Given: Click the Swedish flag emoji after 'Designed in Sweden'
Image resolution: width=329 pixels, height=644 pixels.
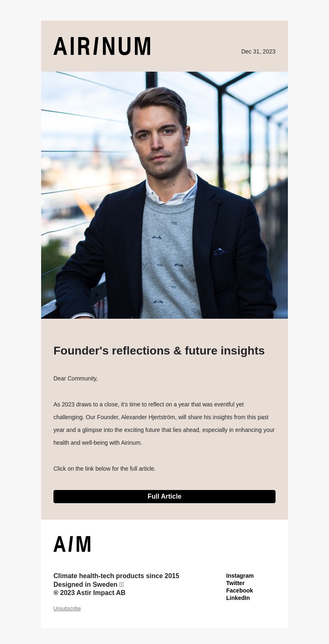Looking at the screenshot, I should tap(121, 585).
